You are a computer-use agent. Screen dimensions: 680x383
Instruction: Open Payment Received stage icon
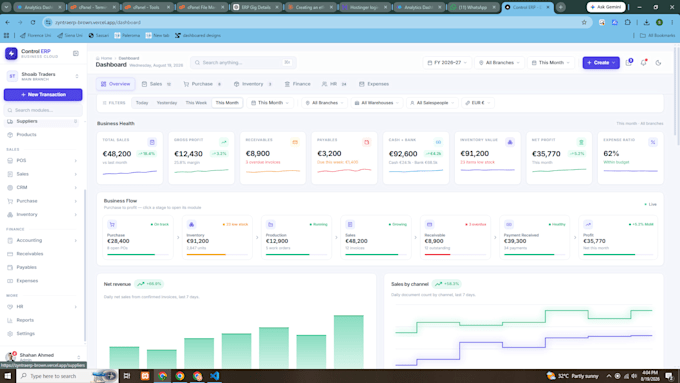[509, 224]
